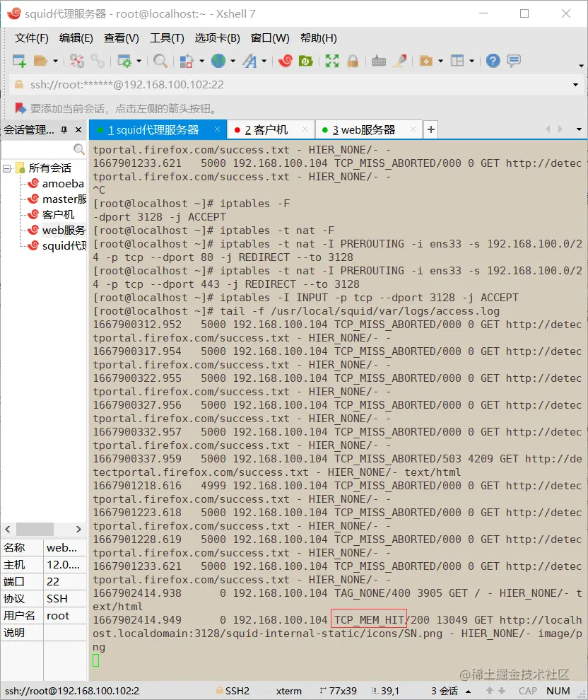Select the 1 squid代理服务器 tab
This screenshot has height=700, width=588.
(158, 130)
